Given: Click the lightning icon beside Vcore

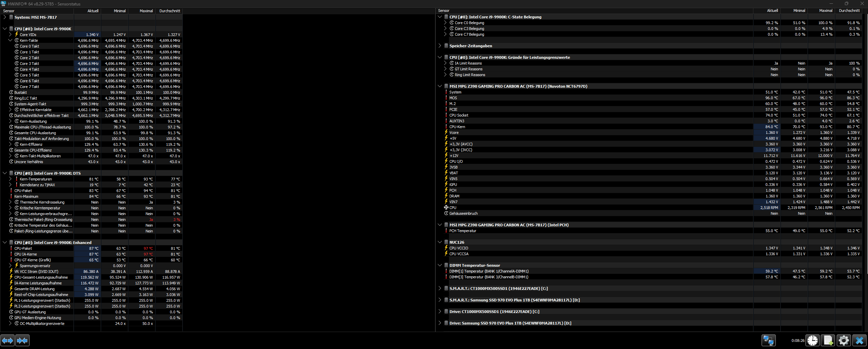Looking at the screenshot, I should (446, 132).
